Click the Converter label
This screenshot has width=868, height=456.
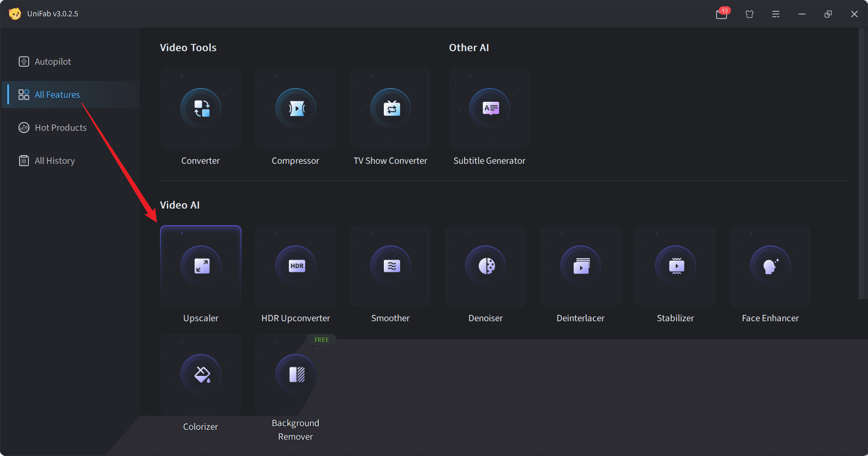[x=201, y=161]
